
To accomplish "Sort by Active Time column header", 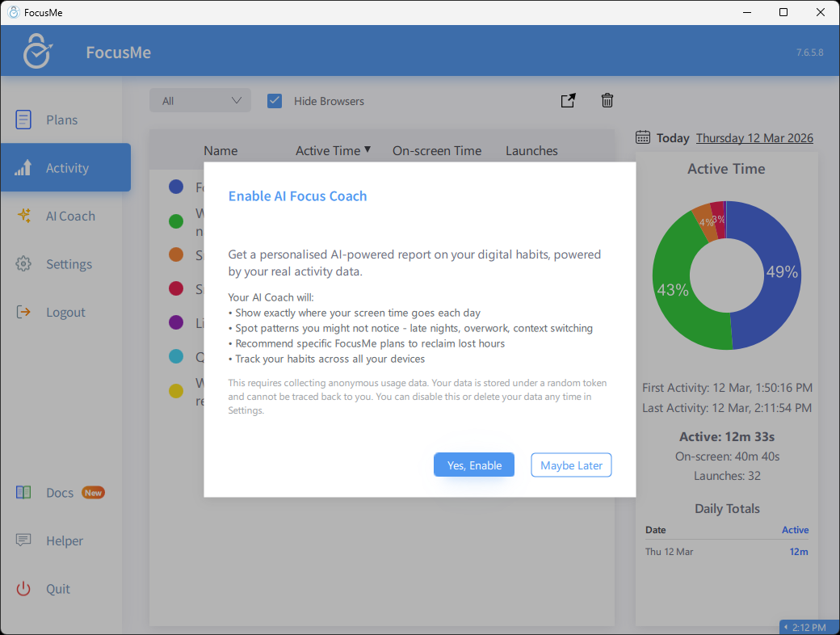I will click(x=333, y=151).
